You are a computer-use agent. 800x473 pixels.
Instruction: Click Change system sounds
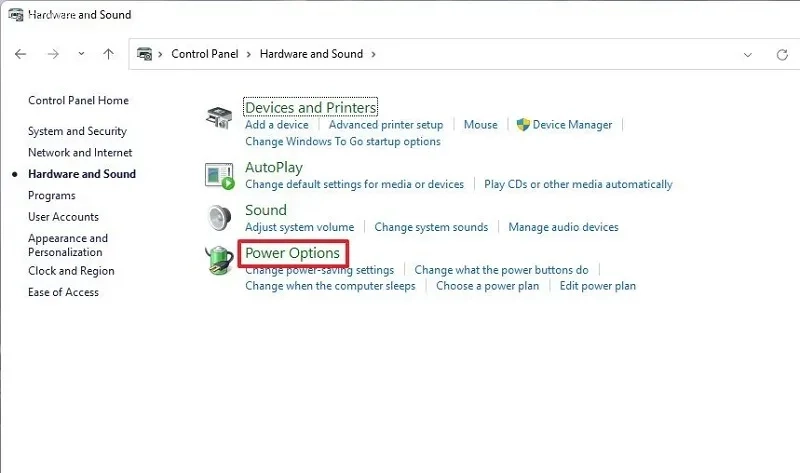pyautogui.click(x=431, y=227)
